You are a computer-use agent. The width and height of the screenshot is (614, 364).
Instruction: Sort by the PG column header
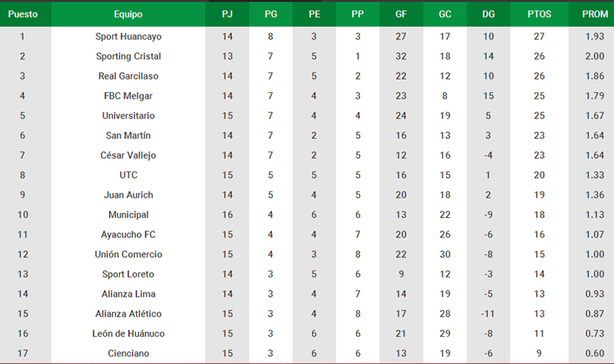pyautogui.click(x=271, y=14)
